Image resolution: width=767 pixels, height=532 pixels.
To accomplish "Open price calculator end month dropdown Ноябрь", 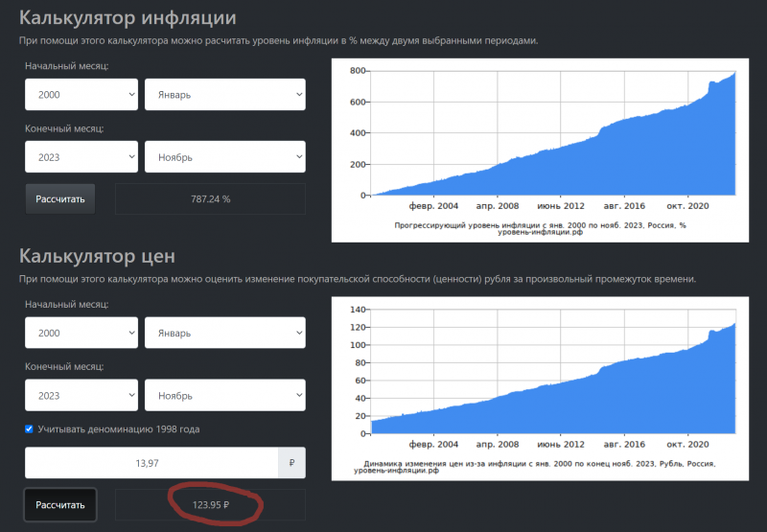I will click(225, 395).
